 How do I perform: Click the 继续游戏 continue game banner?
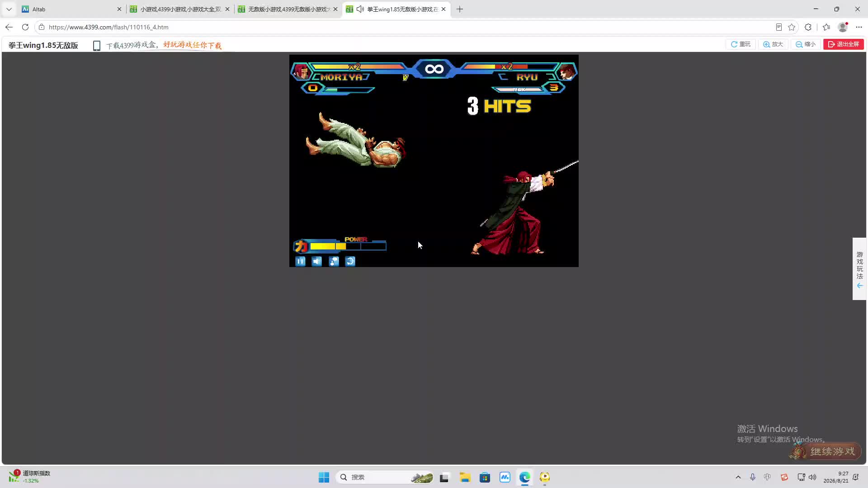pyautogui.click(x=826, y=451)
